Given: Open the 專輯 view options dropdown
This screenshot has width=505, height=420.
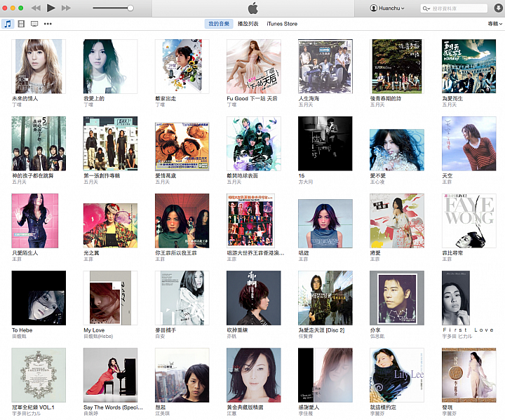Looking at the screenshot, I should pyautogui.click(x=494, y=24).
